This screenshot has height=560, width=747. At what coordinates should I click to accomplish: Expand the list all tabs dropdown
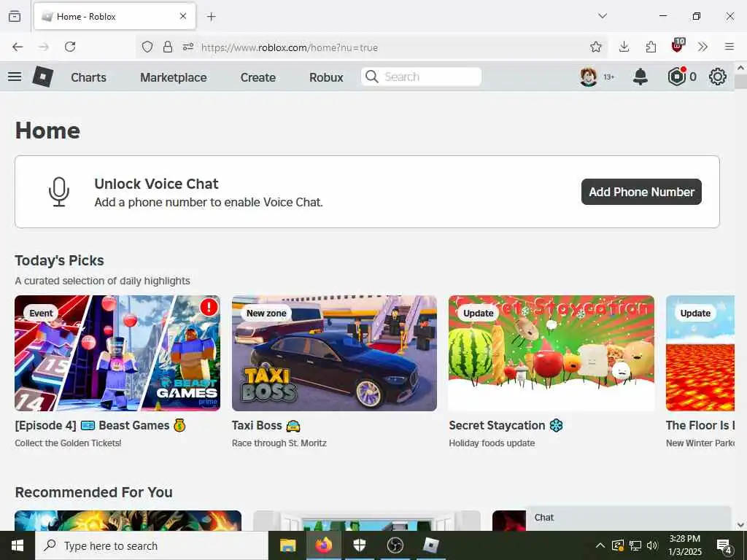(603, 16)
